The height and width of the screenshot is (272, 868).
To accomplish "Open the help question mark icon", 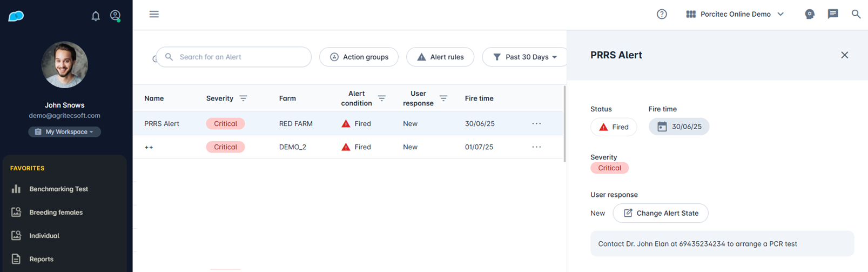I will 662,14.
